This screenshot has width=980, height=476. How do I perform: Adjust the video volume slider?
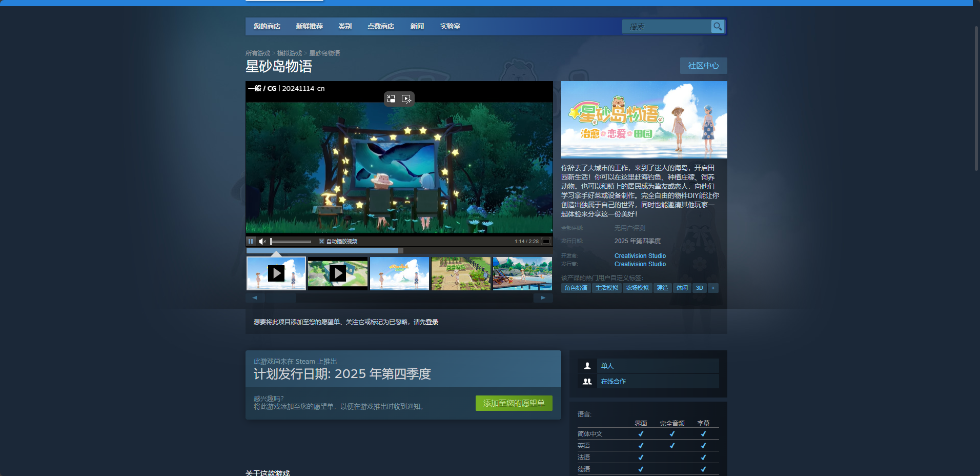pos(291,241)
